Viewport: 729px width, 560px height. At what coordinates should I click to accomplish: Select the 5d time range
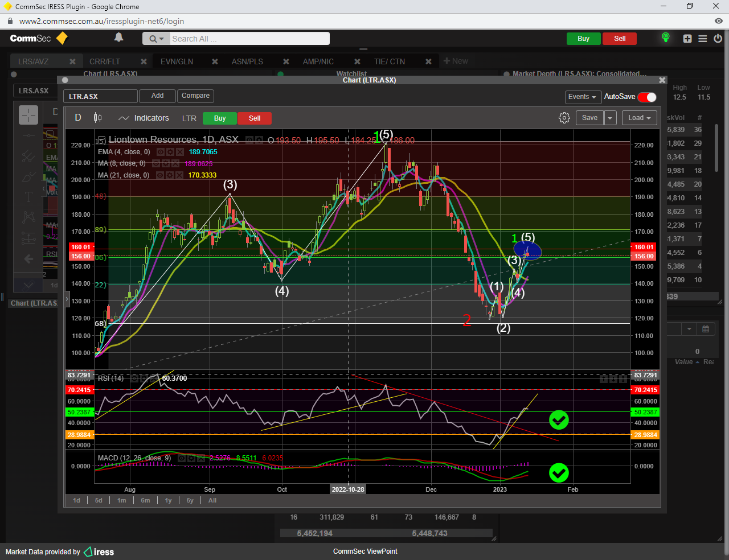(x=99, y=501)
